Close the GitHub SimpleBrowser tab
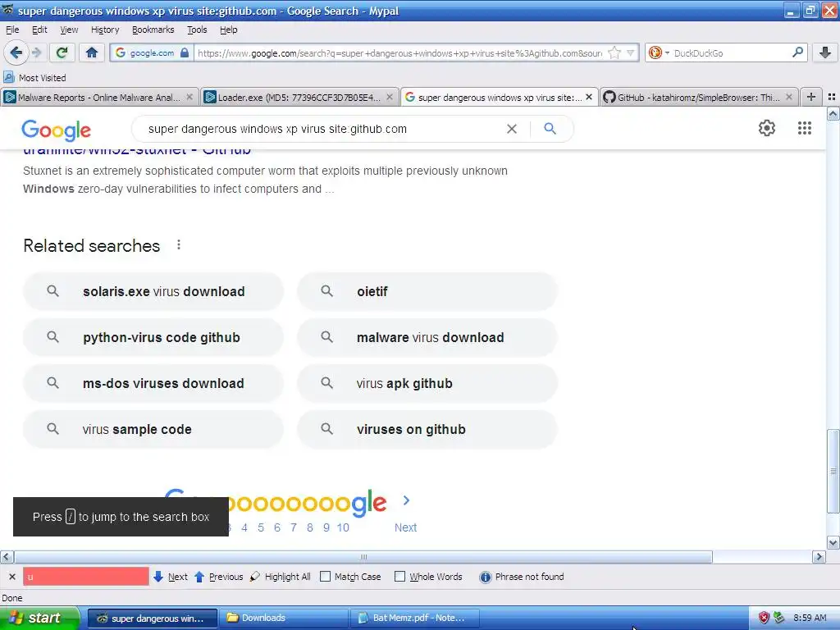Viewport: 840px width, 630px height. (788, 97)
